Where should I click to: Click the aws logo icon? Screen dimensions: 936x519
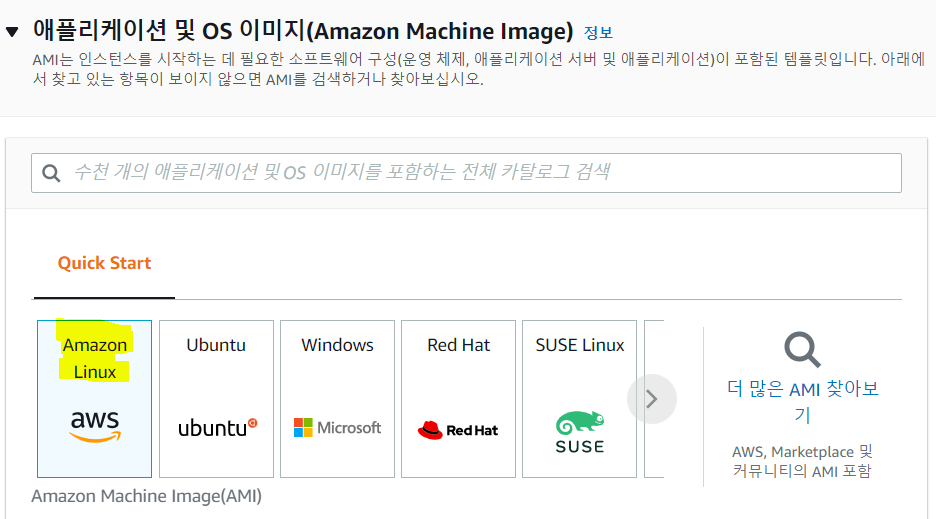coord(95,426)
